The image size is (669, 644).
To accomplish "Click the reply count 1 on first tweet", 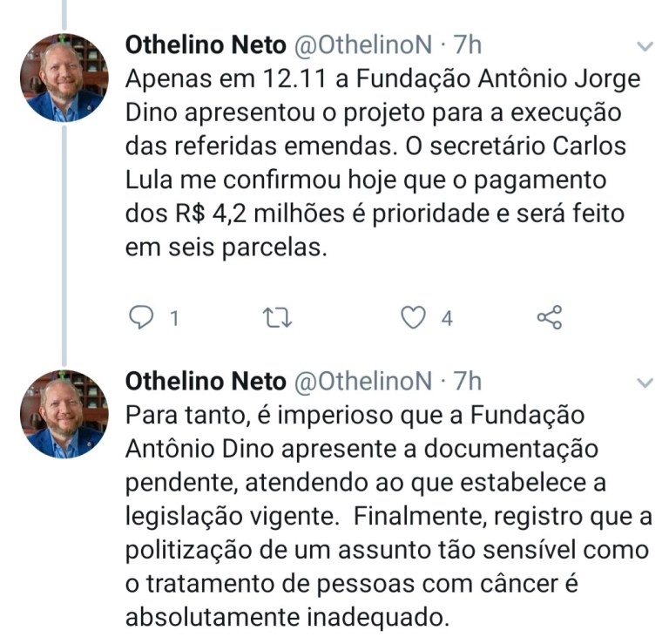I will 174,318.
